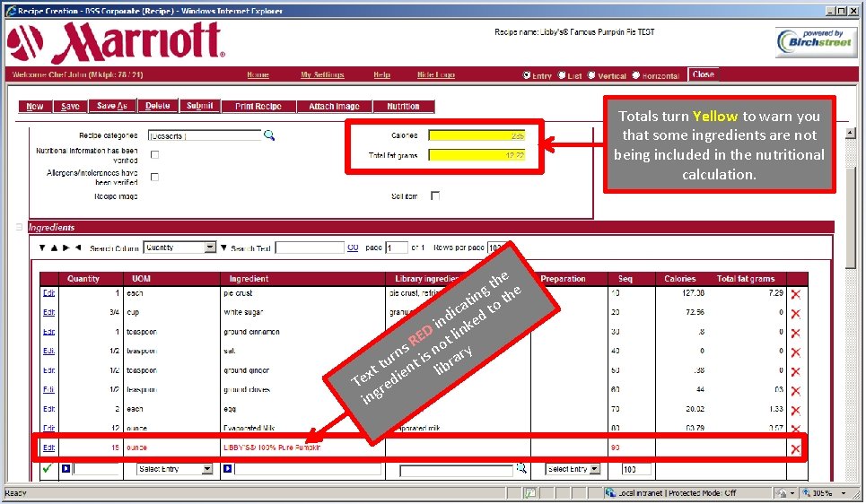
Task: Delete the pie crust ingredient row
Action: pos(795,294)
